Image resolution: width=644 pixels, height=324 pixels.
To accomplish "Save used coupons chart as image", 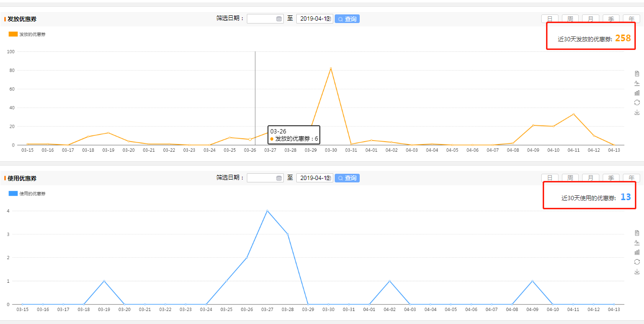I will tap(637, 272).
